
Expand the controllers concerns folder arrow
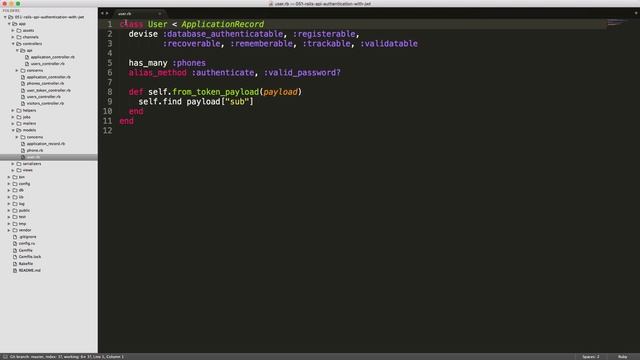pyautogui.click(x=17, y=70)
